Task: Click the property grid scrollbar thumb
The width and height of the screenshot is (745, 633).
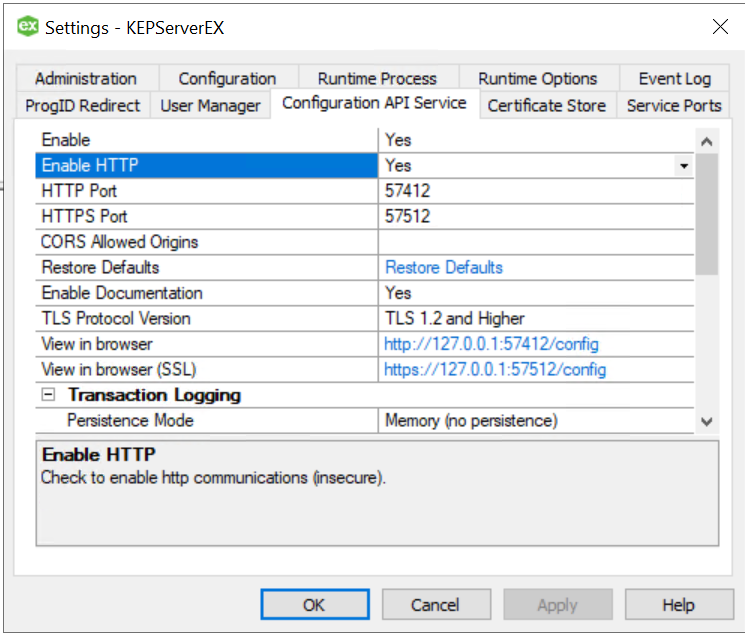Action: [x=707, y=214]
